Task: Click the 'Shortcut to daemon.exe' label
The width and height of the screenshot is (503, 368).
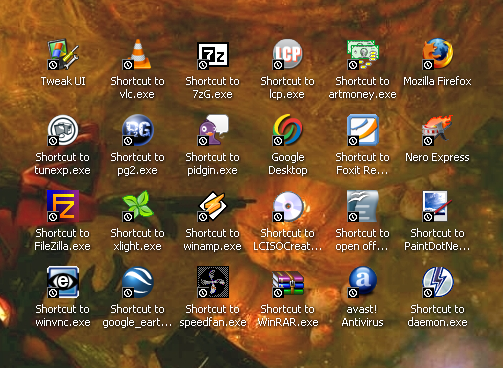Action: point(437,316)
